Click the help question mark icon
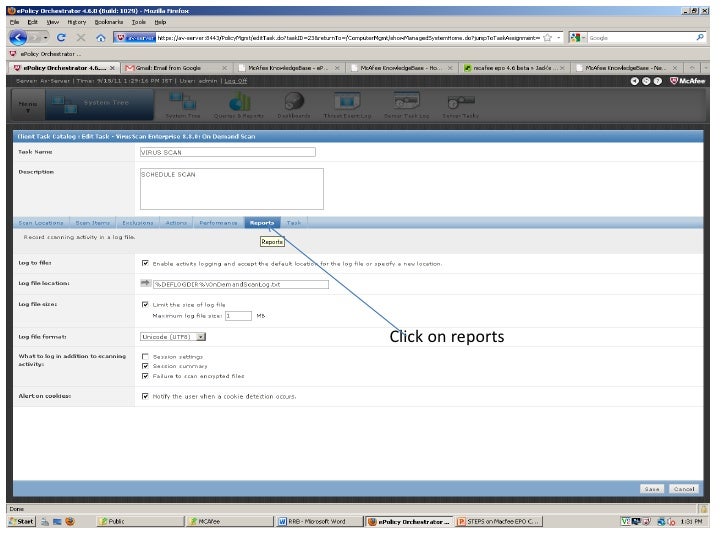Screen dimensions: 728x546 (x=658, y=81)
